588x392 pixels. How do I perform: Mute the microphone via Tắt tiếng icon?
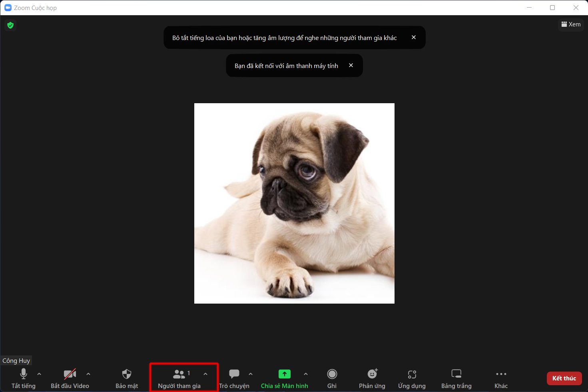click(23, 374)
